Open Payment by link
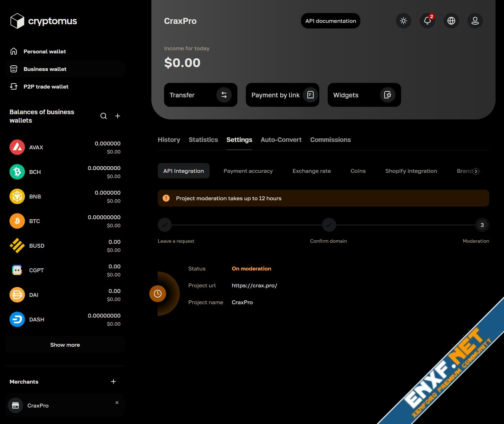This screenshot has height=424, width=504. click(282, 95)
